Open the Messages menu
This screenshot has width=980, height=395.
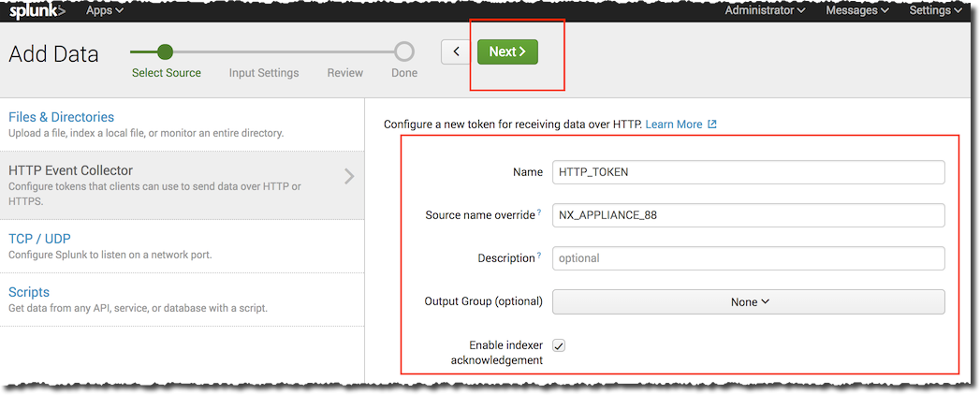tap(856, 10)
